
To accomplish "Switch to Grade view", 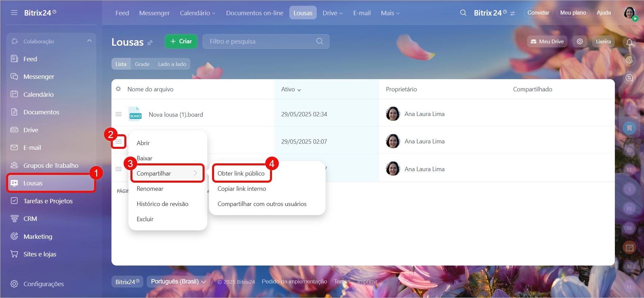I will 142,64.
